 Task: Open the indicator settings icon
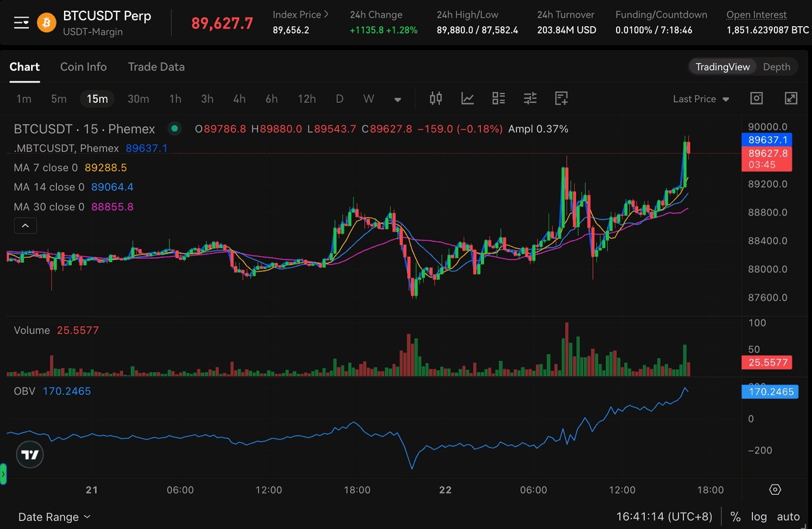(x=530, y=98)
